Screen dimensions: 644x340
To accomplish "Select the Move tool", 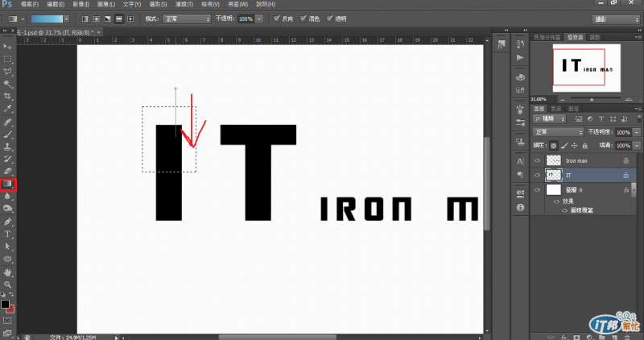I will [7, 47].
